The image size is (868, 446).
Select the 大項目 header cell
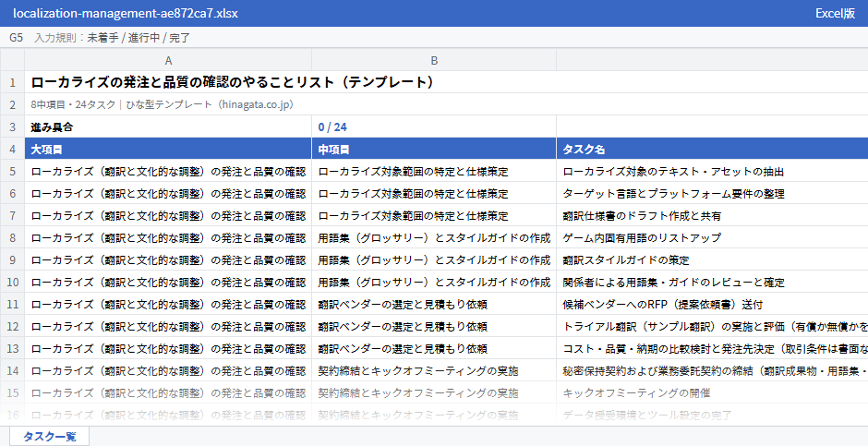click(x=168, y=149)
